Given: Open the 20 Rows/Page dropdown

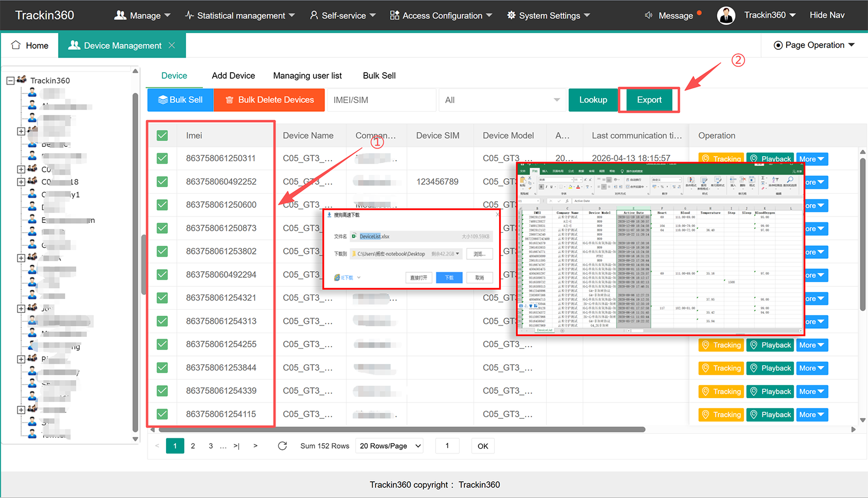Looking at the screenshot, I should (x=391, y=446).
